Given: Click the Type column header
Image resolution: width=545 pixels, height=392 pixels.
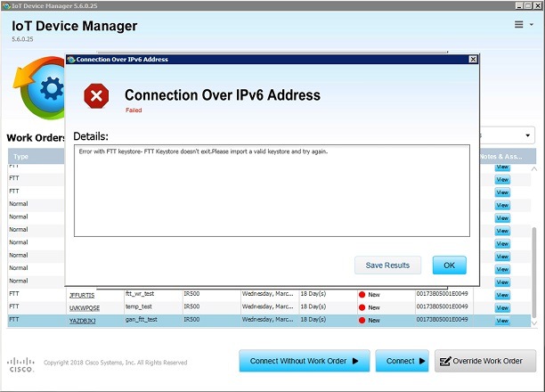Looking at the screenshot, I should (37, 157).
